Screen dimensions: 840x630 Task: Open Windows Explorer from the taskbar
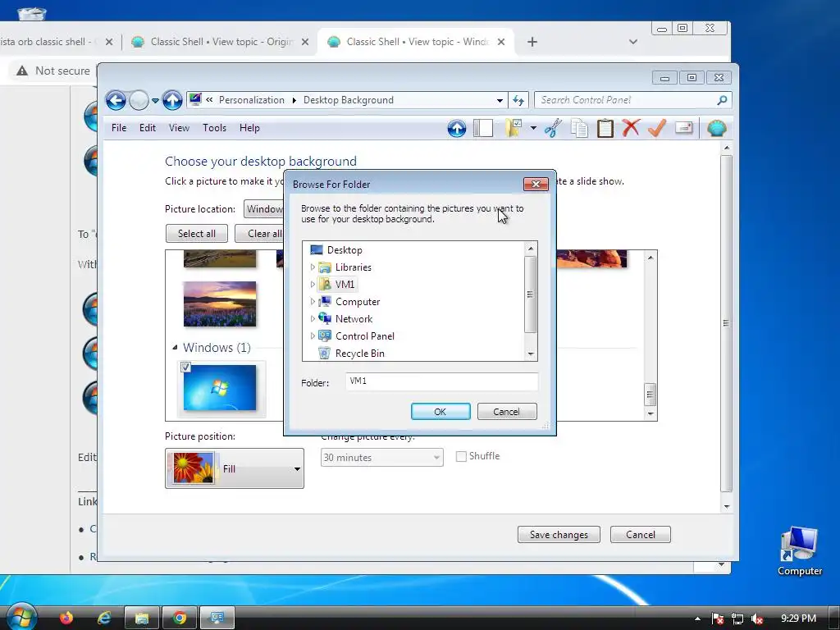[141, 618]
